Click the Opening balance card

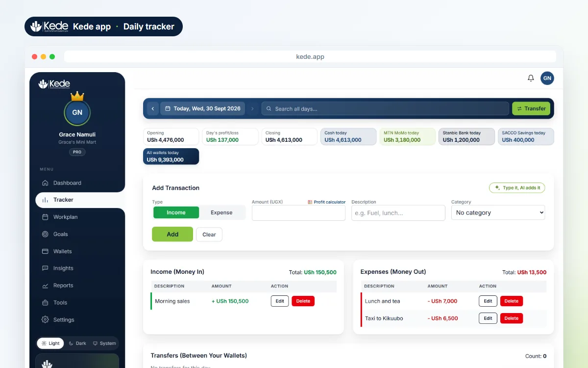[x=171, y=137]
